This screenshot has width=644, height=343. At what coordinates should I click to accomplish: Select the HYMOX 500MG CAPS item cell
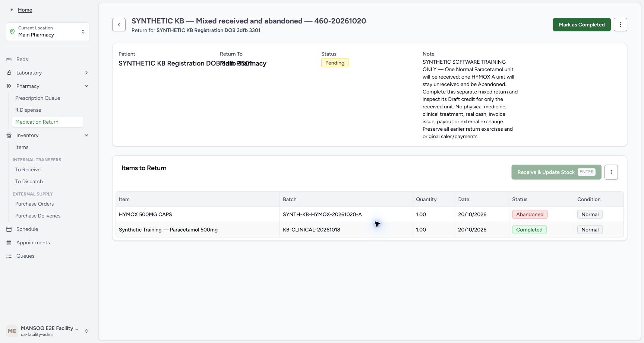[198, 215]
